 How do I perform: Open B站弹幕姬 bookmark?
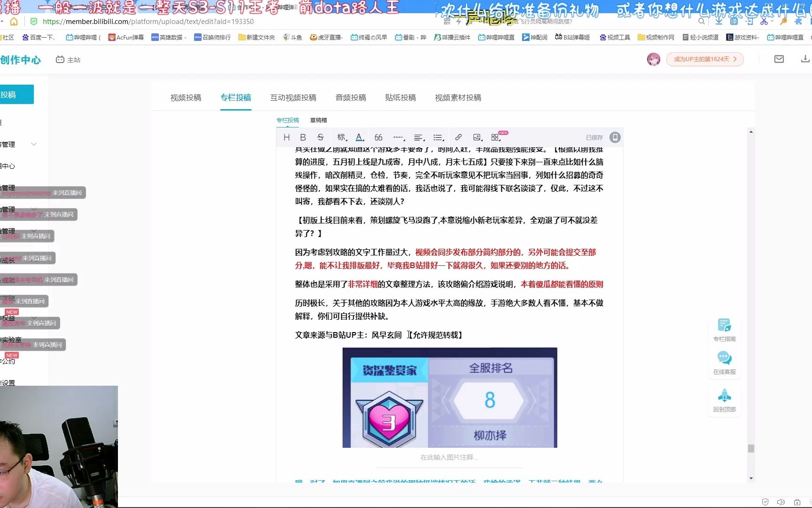572,37
